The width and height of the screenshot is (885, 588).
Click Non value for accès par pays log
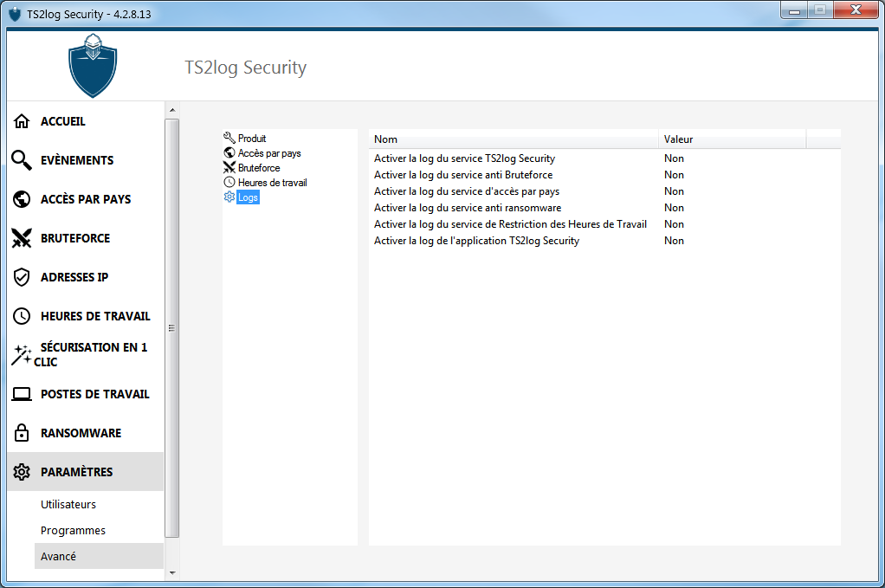674,191
